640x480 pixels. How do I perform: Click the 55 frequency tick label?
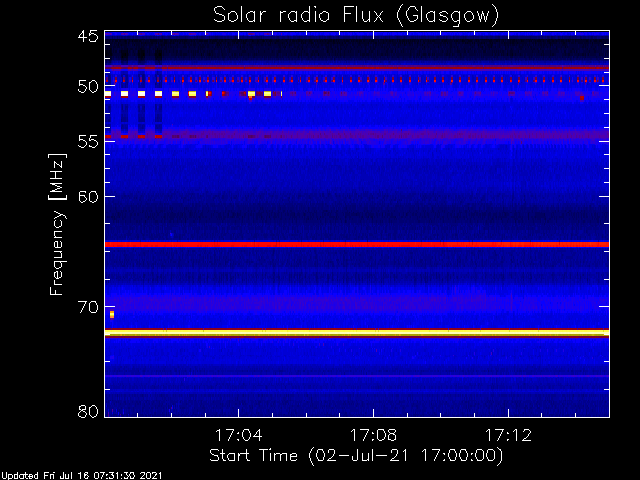pos(88,142)
